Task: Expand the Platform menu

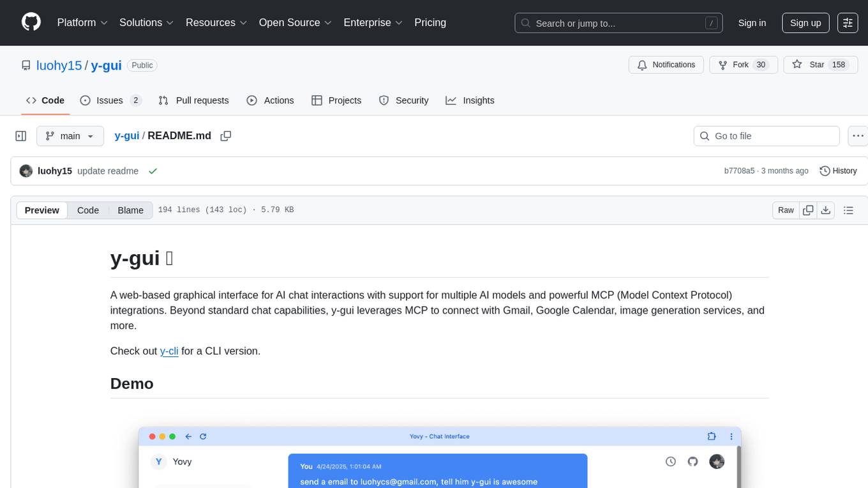Action: [82, 22]
